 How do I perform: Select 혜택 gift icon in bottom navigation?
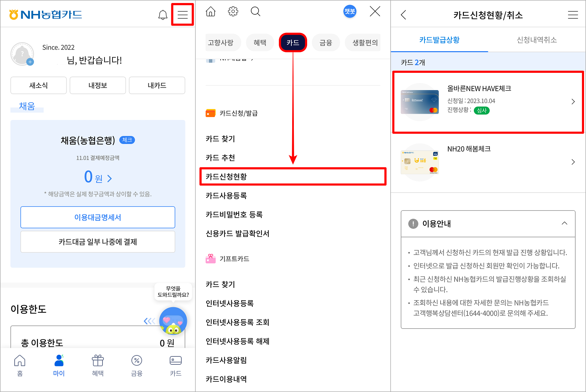tap(98, 365)
